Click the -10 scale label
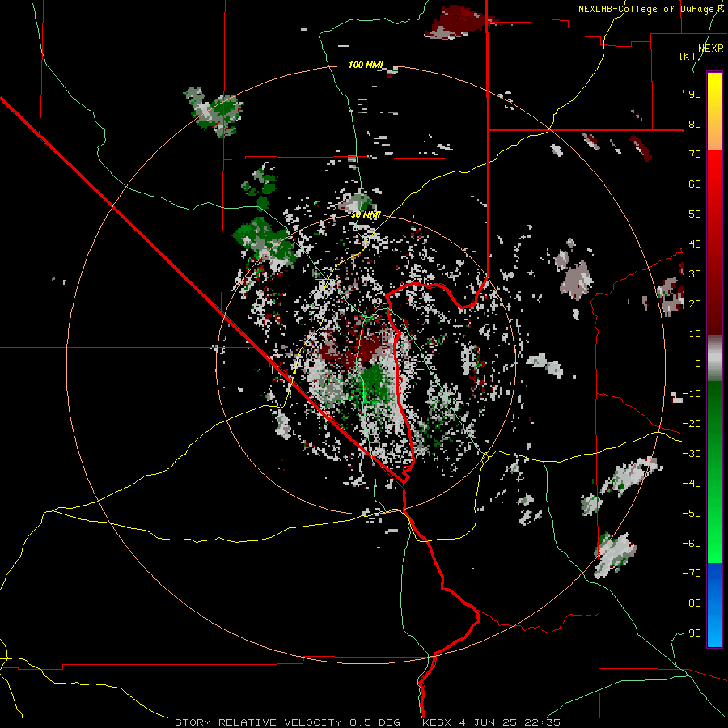 click(x=692, y=394)
